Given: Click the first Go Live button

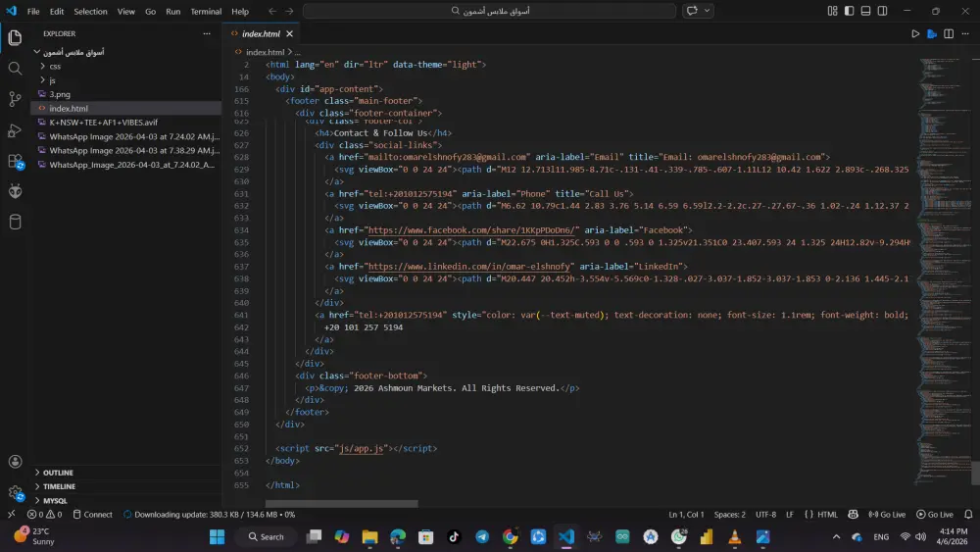Looking at the screenshot, I should click(x=887, y=515).
